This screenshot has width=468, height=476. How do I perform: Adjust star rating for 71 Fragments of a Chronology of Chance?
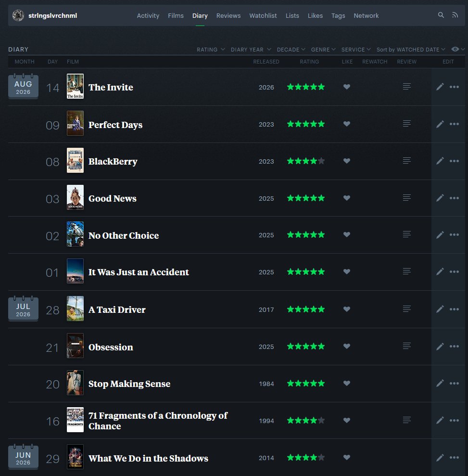(306, 421)
